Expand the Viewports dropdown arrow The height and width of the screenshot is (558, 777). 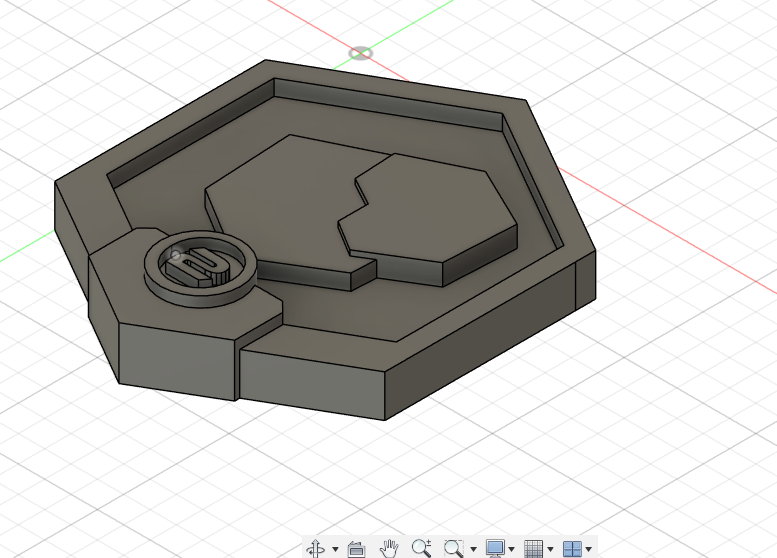pos(589,549)
